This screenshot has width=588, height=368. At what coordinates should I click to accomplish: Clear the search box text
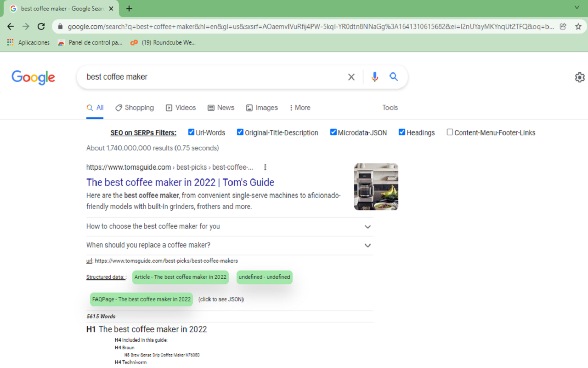(351, 77)
